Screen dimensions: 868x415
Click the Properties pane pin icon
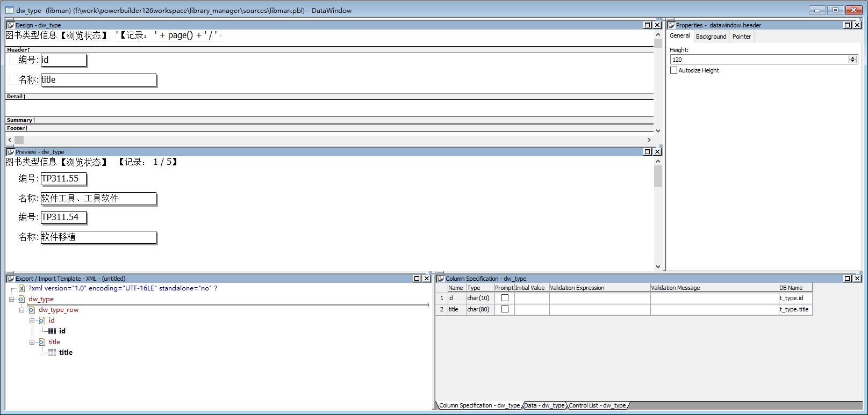point(671,25)
